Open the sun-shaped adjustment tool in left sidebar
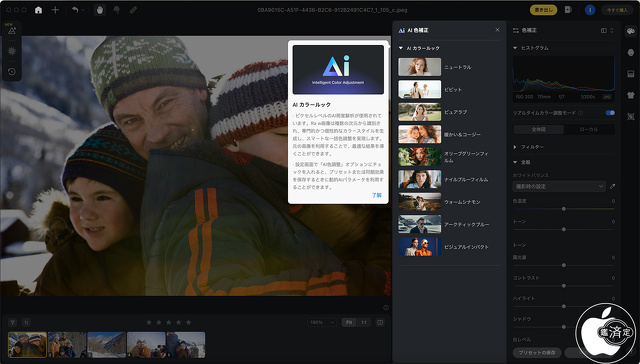640x364 pixels. click(12, 51)
